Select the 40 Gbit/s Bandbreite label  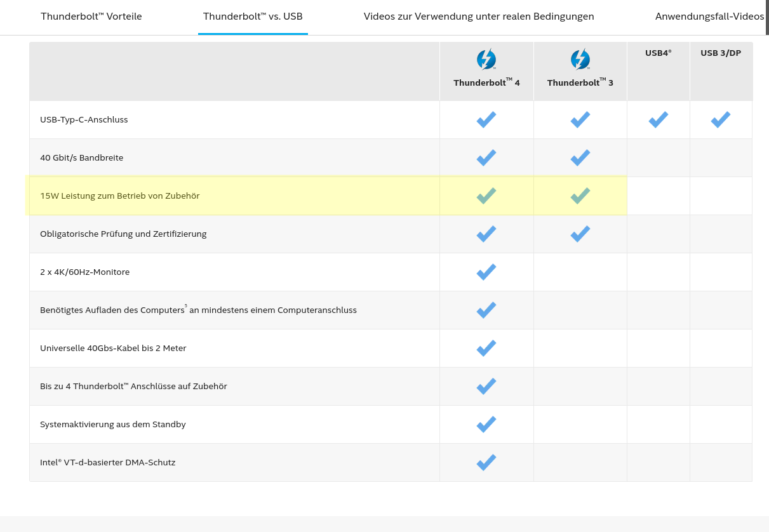81,158
